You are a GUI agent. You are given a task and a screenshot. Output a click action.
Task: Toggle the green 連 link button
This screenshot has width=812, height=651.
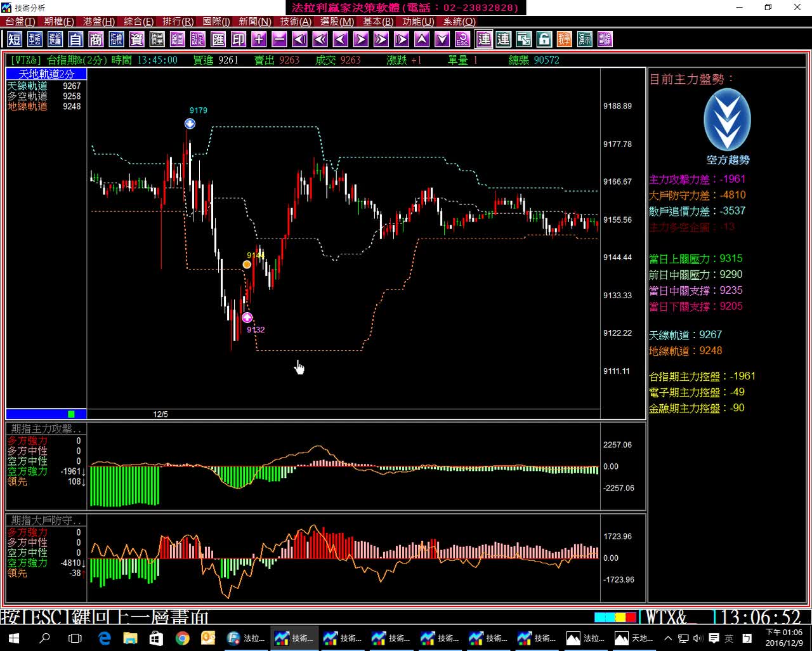click(503, 39)
